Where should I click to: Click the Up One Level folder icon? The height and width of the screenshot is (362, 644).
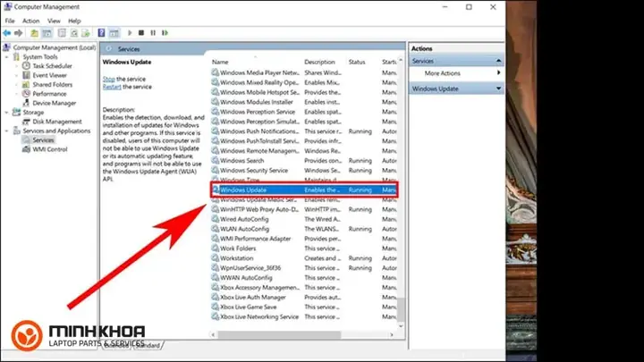point(35,33)
